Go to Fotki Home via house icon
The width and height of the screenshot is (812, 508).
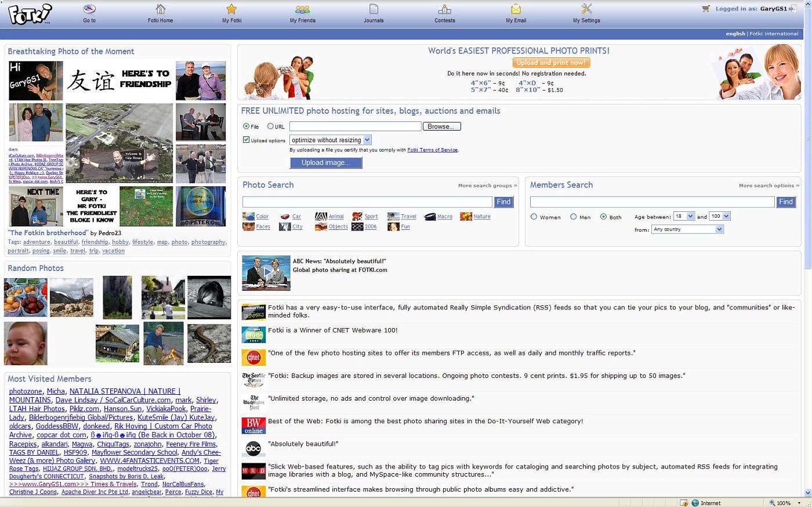[x=161, y=9]
